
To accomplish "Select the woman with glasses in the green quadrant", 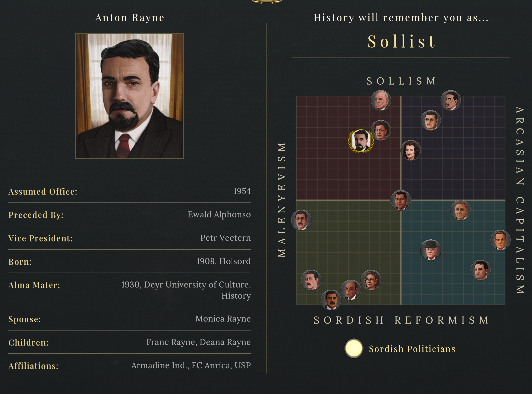I will point(371,280).
